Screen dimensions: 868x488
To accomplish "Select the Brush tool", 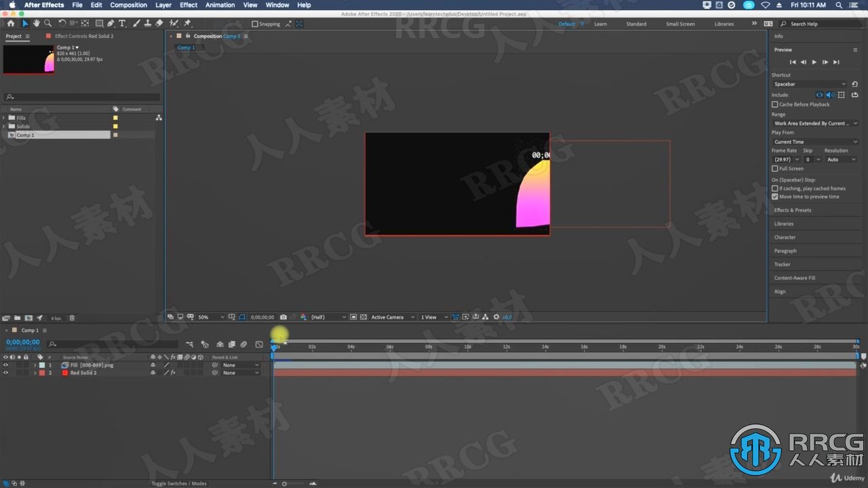I will click(136, 23).
